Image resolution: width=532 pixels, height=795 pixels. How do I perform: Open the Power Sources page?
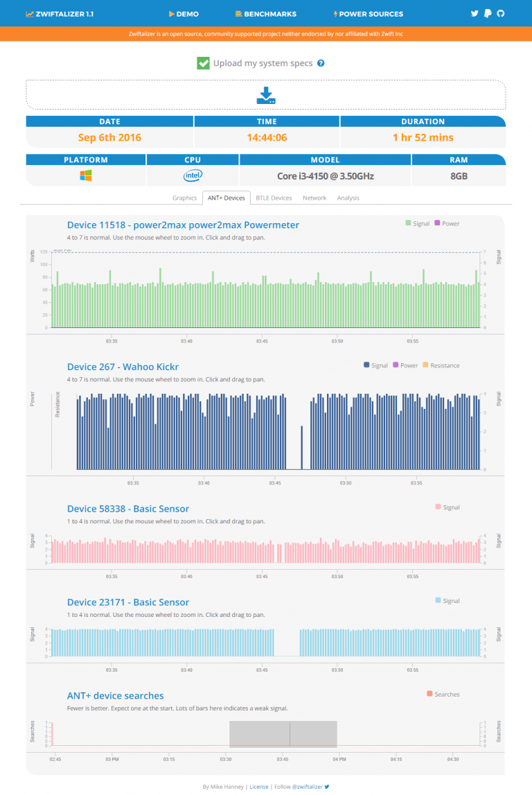(369, 14)
